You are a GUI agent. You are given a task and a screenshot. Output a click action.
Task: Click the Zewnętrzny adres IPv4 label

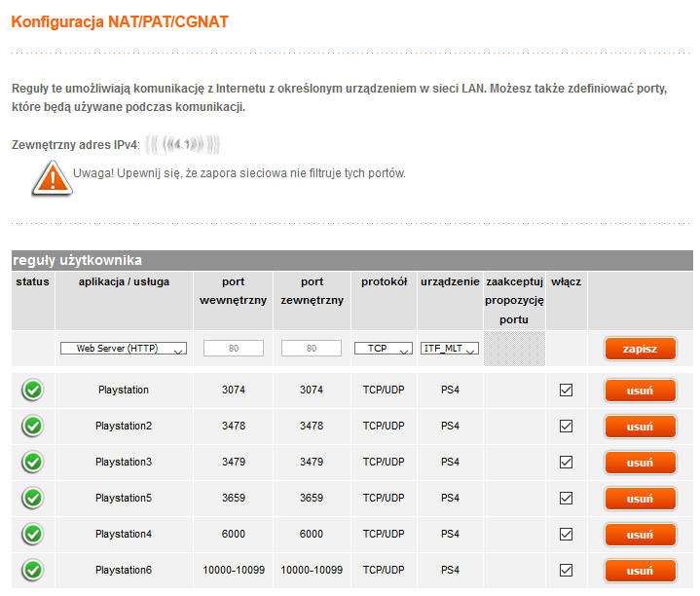pos(75,145)
